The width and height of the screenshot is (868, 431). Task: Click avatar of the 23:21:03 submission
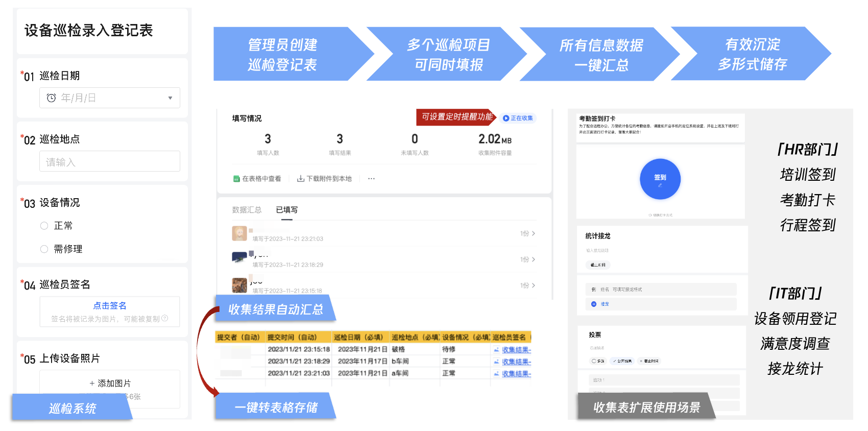click(x=239, y=233)
